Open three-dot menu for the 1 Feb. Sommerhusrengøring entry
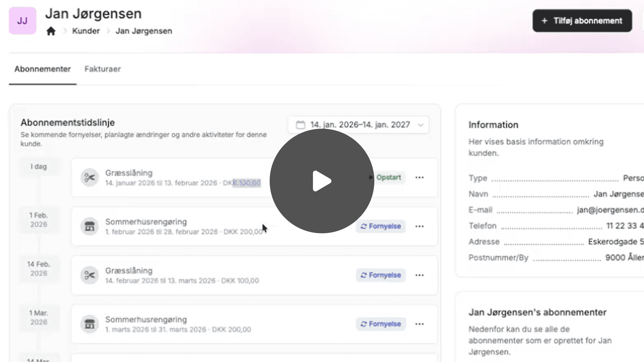The image size is (644, 362). (x=419, y=227)
